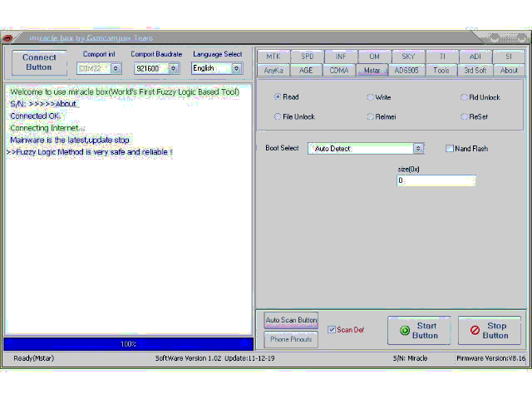Viewport: 532px width, 399px height.
Task: Click the red Miracle Box logo icon
Action: coord(7,38)
